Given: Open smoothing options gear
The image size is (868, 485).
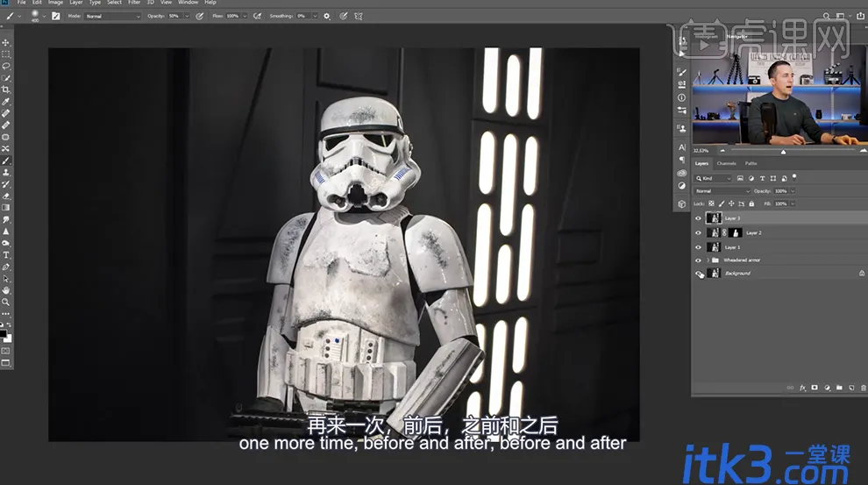Looking at the screenshot, I should tap(327, 16).
